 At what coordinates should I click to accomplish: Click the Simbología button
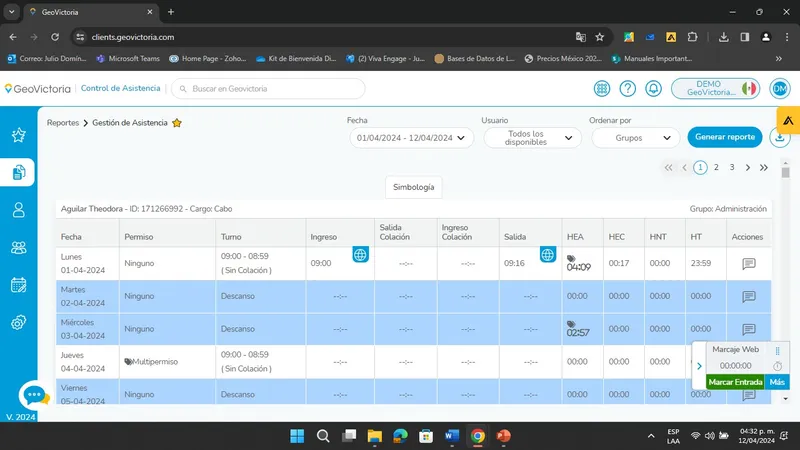pos(413,187)
